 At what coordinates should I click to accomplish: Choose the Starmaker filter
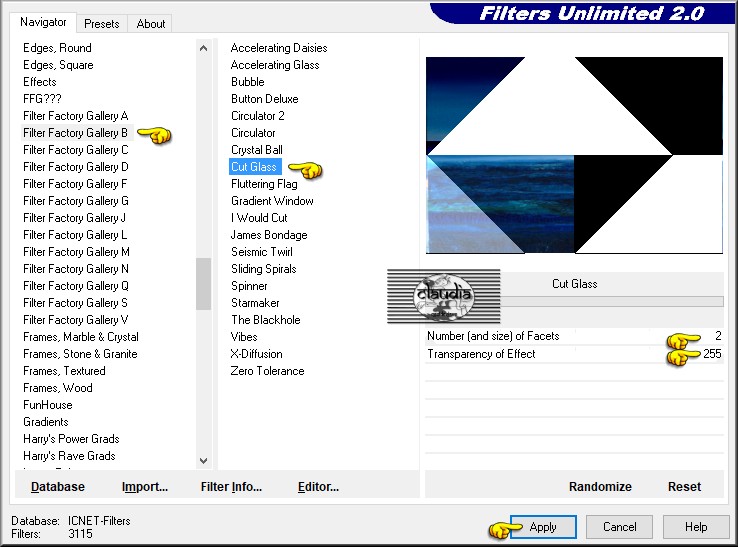tap(255, 303)
